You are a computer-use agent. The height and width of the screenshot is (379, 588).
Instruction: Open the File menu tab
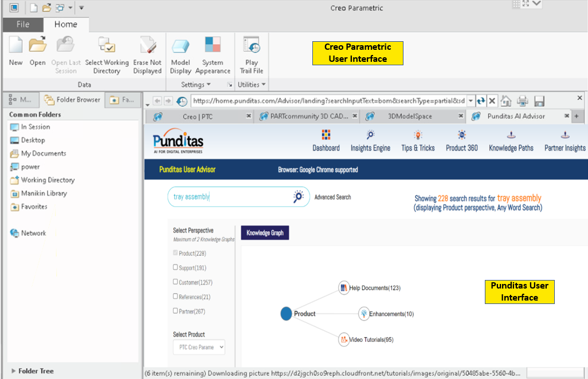click(x=23, y=25)
